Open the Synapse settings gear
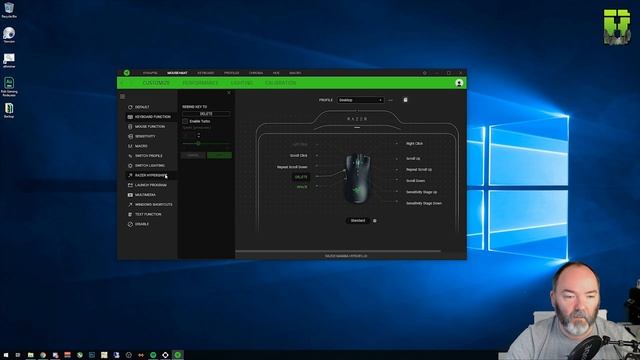640x360 pixels. point(424,73)
